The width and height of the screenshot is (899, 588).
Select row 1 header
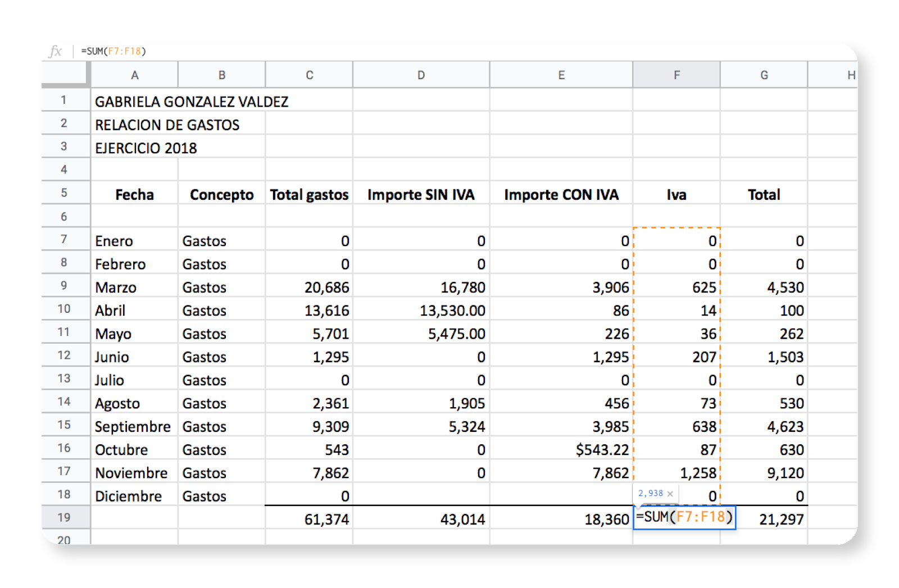click(66, 100)
